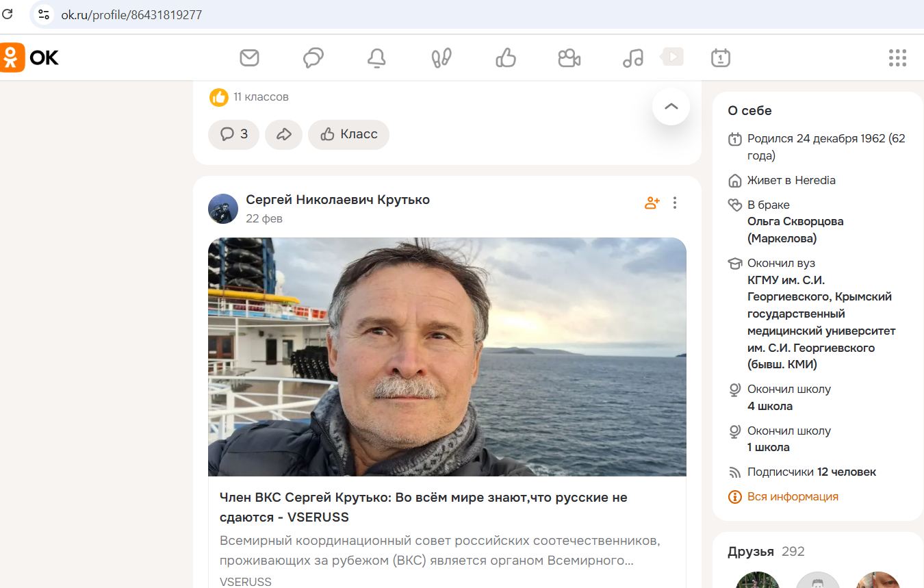
Task: Open the post author's small avatar
Action: tap(223, 209)
